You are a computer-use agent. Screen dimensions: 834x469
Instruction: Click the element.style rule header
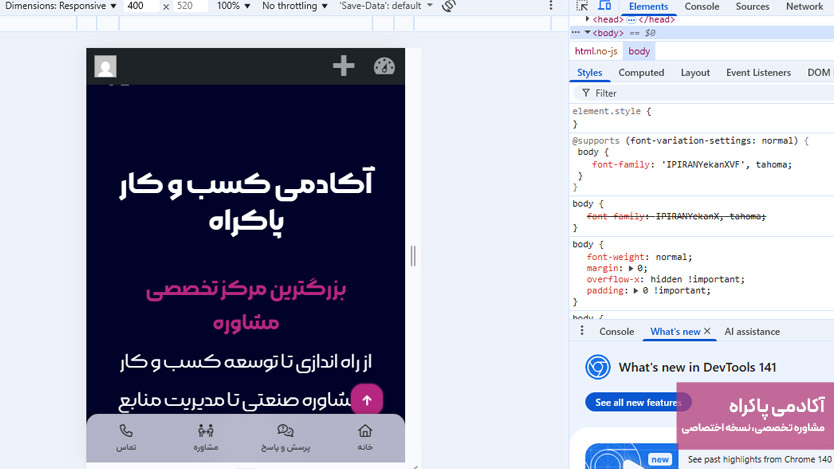pos(611,112)
